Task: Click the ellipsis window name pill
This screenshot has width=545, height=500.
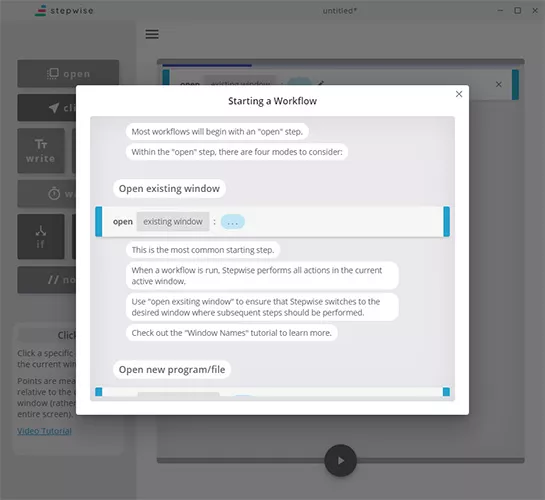Action: click(233, 222)
